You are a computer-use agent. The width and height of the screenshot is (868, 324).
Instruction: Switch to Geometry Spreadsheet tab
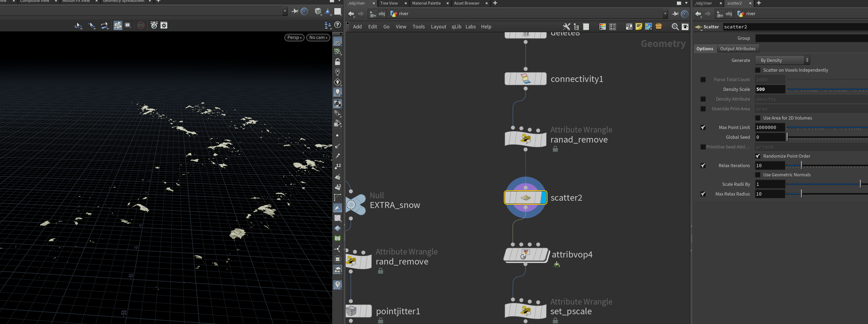(124, 1)
